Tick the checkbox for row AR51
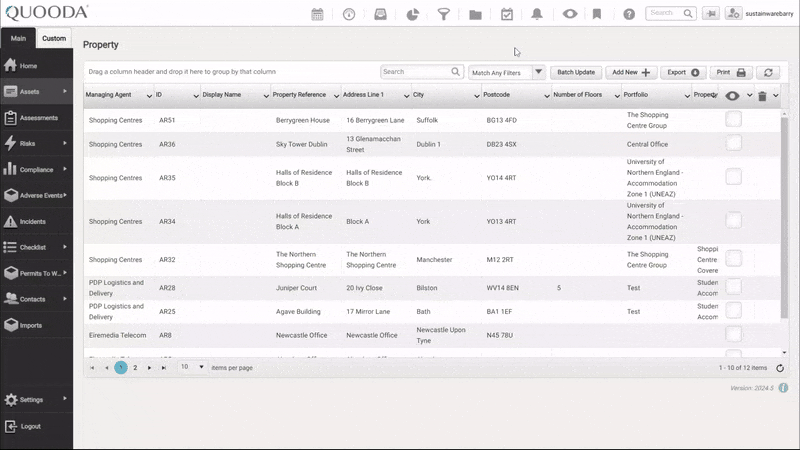Viewport: 800px width, 450px height. (733, 119)
